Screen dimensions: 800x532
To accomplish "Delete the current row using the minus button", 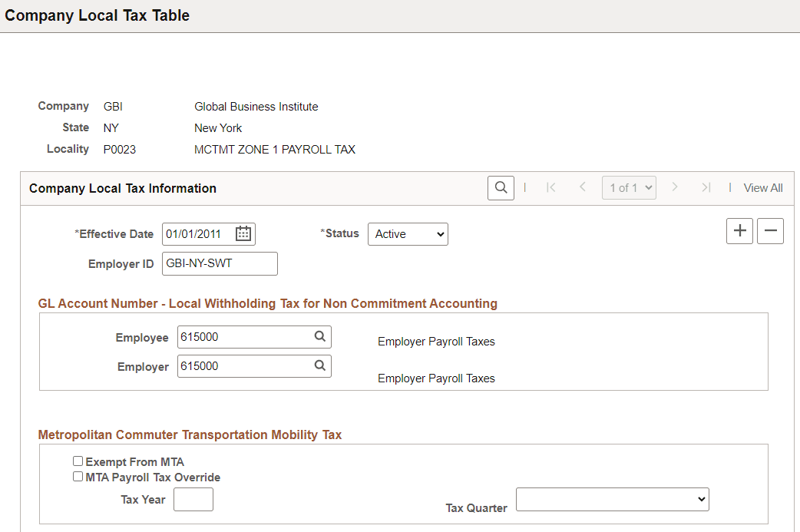I will click(x=770, y=230).
